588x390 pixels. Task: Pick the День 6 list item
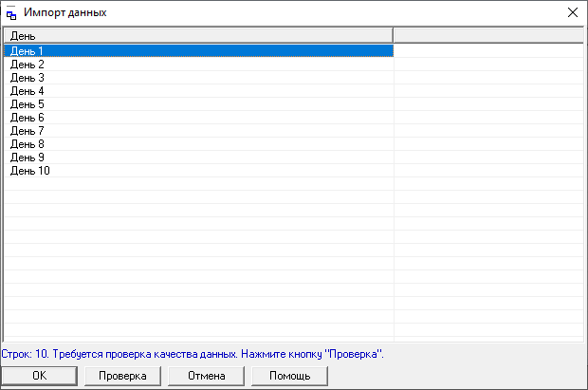click(28, 118)
